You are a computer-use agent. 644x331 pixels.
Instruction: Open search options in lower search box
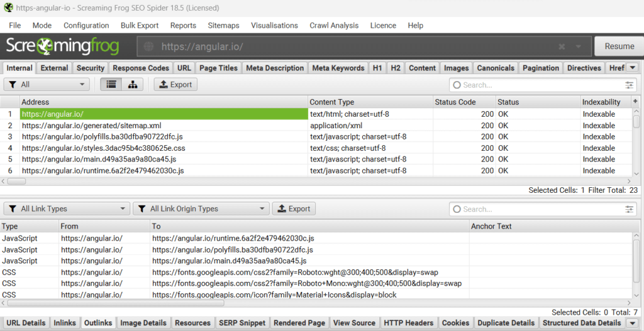[629, 209]
